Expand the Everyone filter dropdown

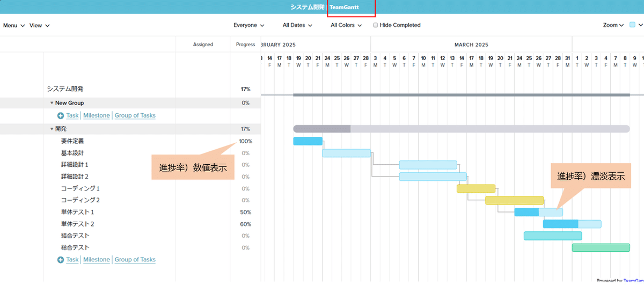click(x=248, y=25)
